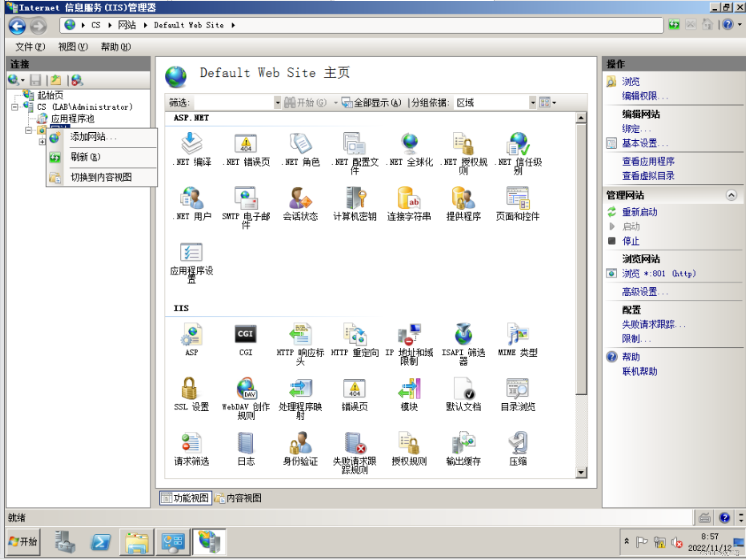Collapse the CS (LAB\Administrator) tree node
Image resolution: width=746 pixels, height=560 pixels.
15,107
